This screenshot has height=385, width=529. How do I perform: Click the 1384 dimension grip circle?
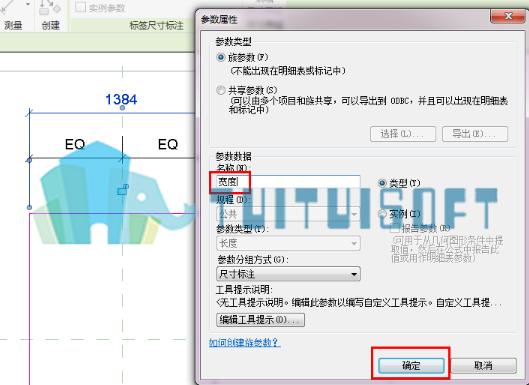click(122, 108)
